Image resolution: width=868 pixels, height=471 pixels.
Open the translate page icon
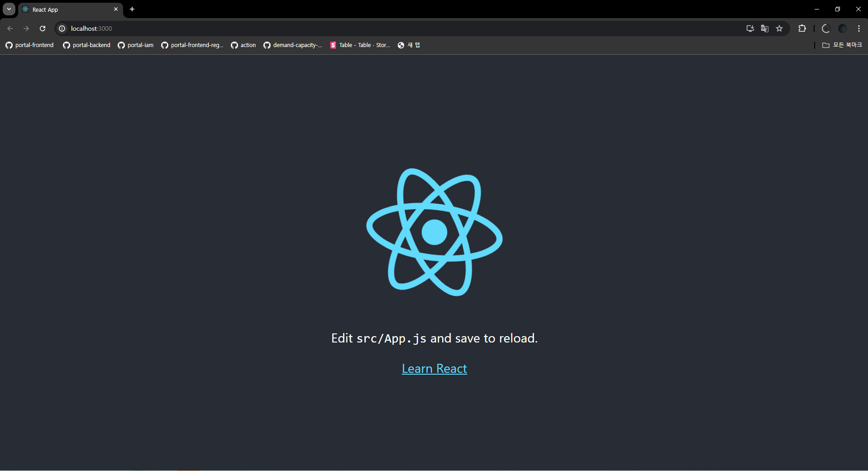(x=764, y=29)
